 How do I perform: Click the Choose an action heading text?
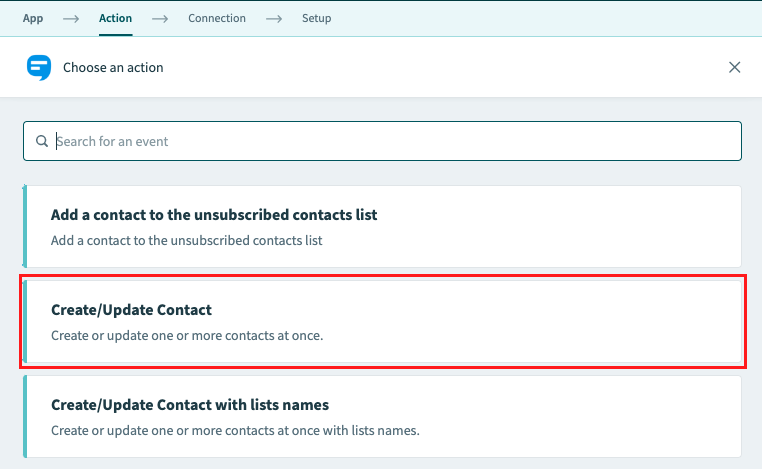coord(113,68)
